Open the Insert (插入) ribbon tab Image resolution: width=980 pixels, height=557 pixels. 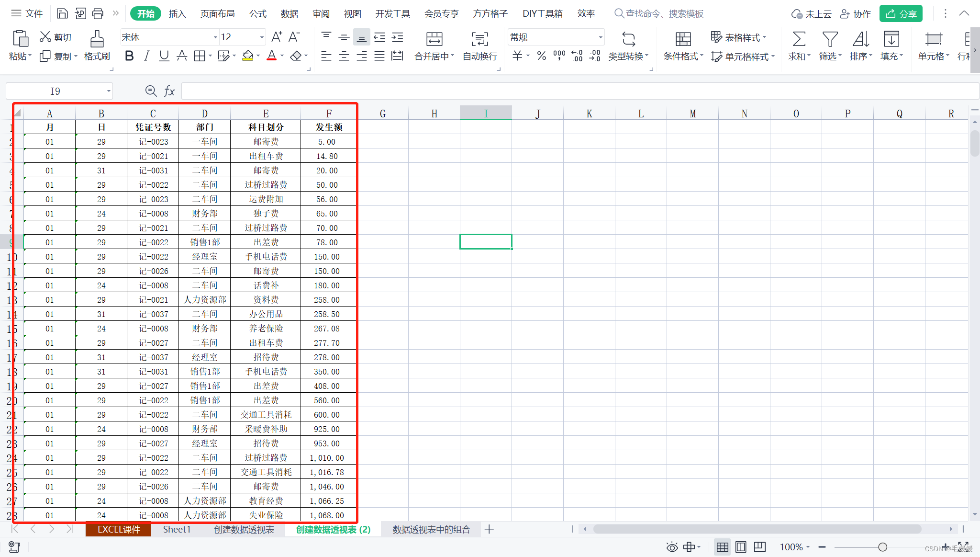click(177, 13)
